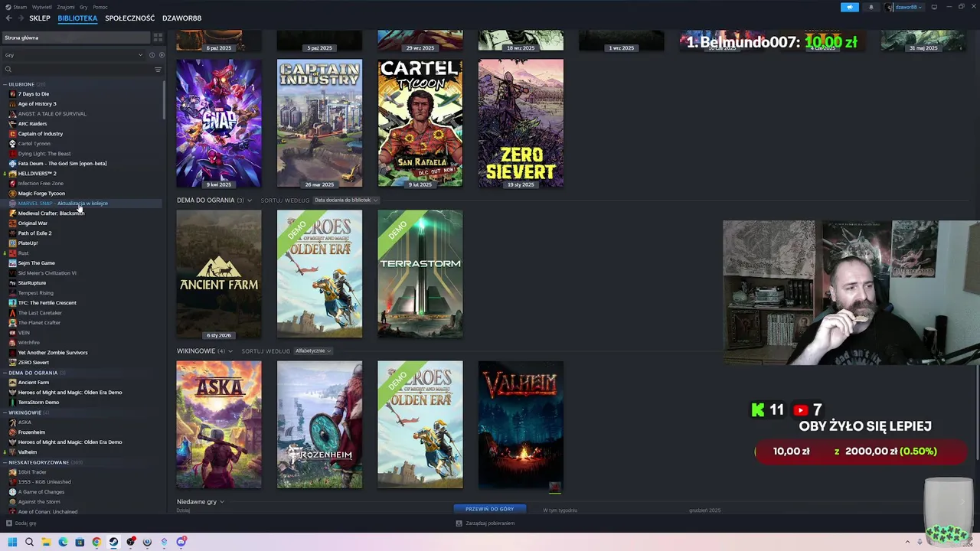Open the Znajomi menu

point(66,7)
